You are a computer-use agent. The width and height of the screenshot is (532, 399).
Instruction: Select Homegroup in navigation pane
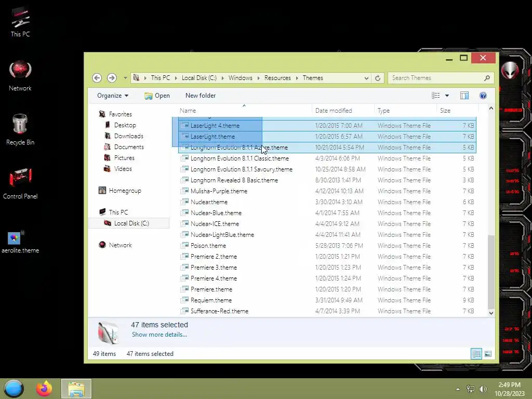[x=120, y=191]
